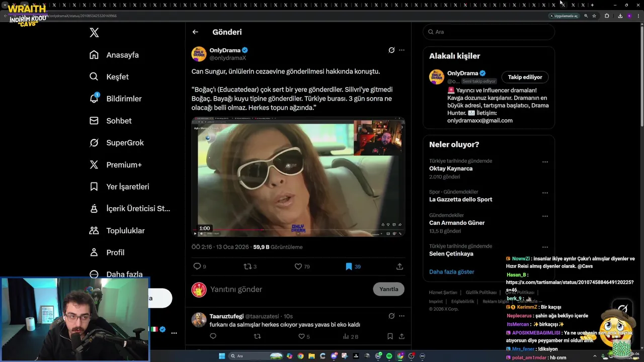Open the Selen Çetinkaya trend
Viewport: 644px width, 362px height.
tap(451, 254)
